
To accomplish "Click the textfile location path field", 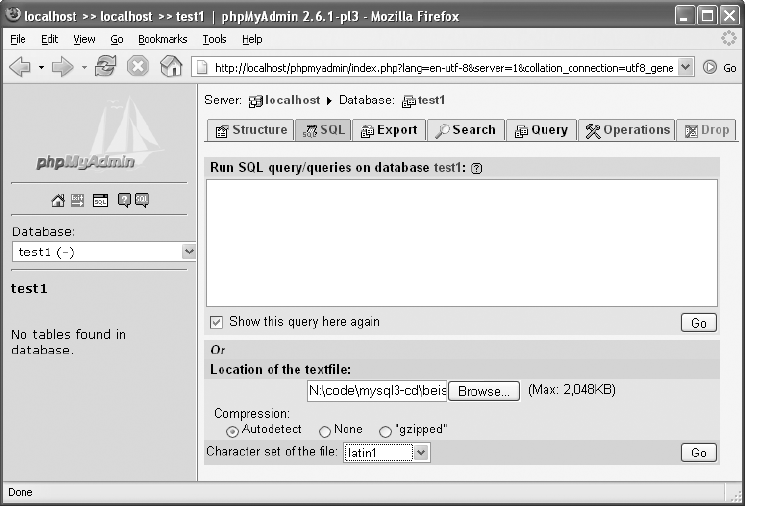I will [x=377, y=391].
